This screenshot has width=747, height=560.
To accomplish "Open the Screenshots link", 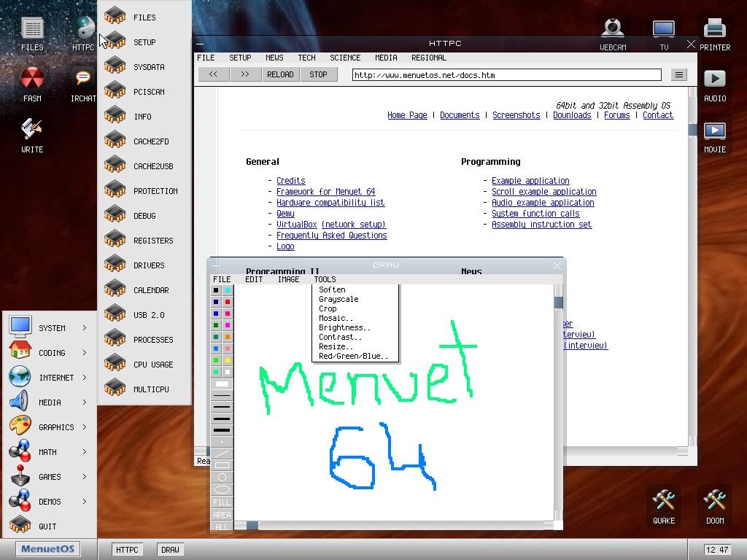I will click(516, 114).
